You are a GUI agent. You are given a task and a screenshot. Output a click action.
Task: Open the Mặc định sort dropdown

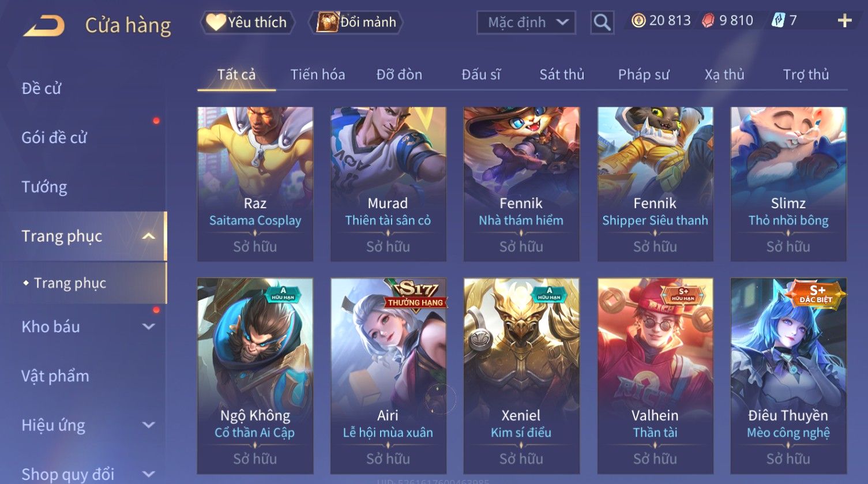tap(526, 22)
